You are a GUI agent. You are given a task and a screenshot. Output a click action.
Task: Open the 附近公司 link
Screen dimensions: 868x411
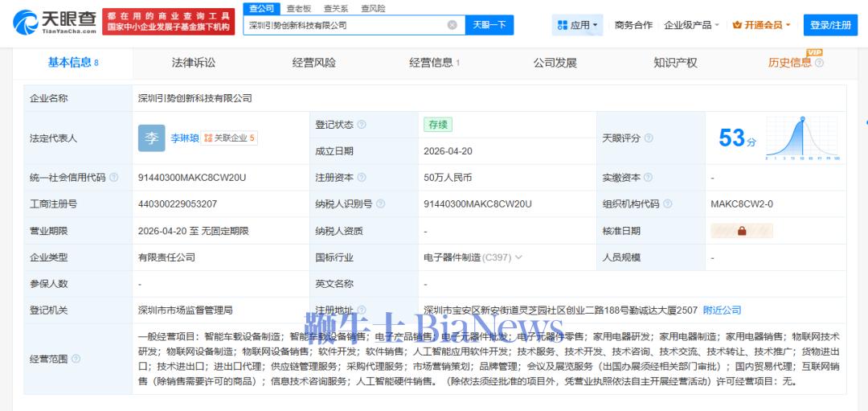[x=722, y=310]
